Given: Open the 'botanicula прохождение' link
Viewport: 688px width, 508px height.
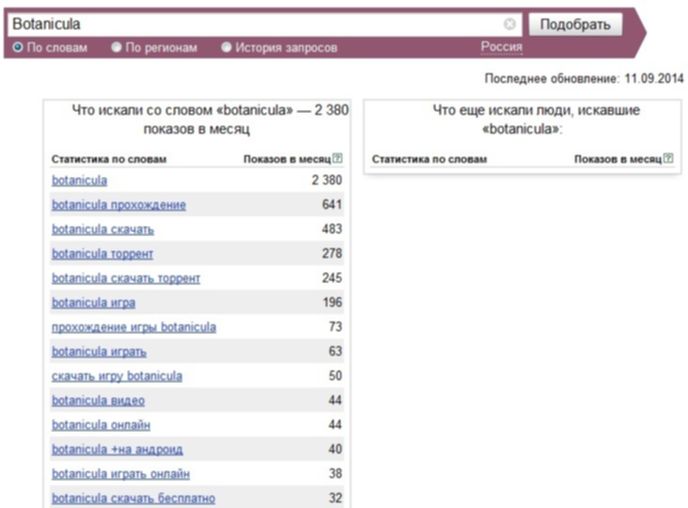Looking at the screenshot, I should (118, 205).
